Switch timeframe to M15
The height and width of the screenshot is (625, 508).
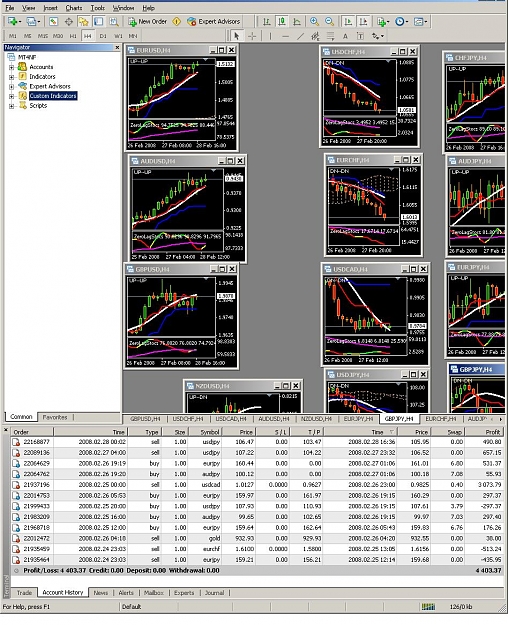[43, 36]
